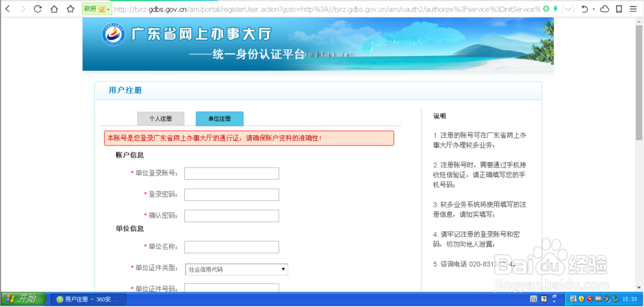The image size is (644, 307).
Task: Click the lightning speed mode icon
Action: point(556,8)
